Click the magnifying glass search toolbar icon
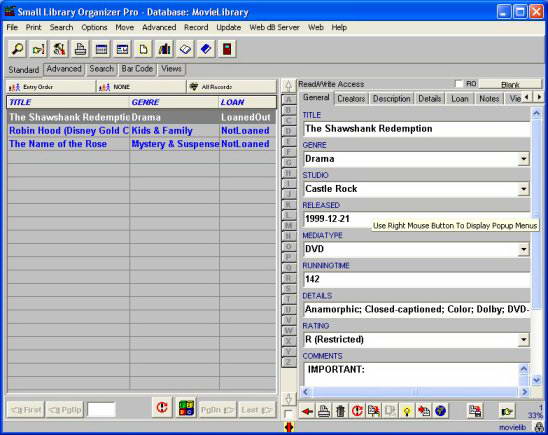The height and width of the screenshot is (435, 548). [17, 49]
